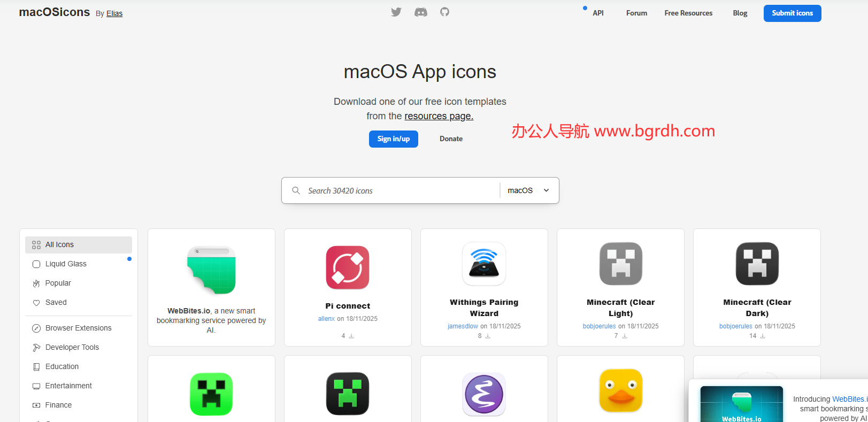Open the Blog page
The height and width of the screenshot is (422, 868).
740,13
